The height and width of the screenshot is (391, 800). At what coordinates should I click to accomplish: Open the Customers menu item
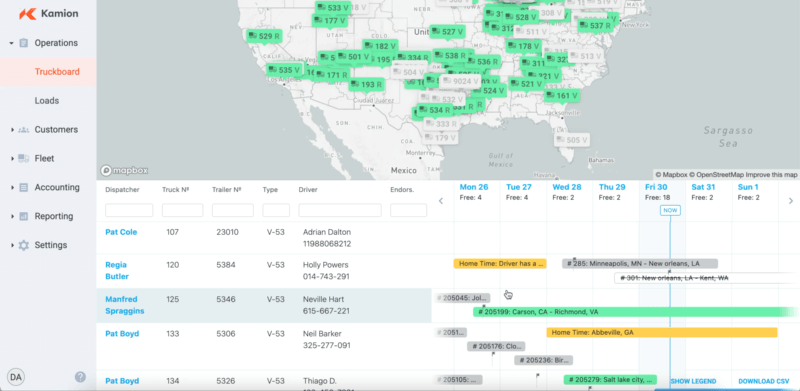(x=56, y=130)
